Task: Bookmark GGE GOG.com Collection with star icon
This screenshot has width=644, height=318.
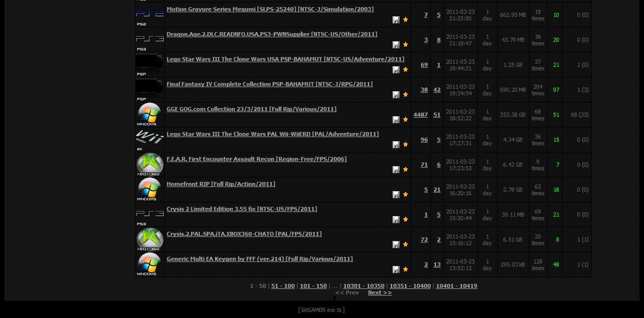Action: [405, 119]
